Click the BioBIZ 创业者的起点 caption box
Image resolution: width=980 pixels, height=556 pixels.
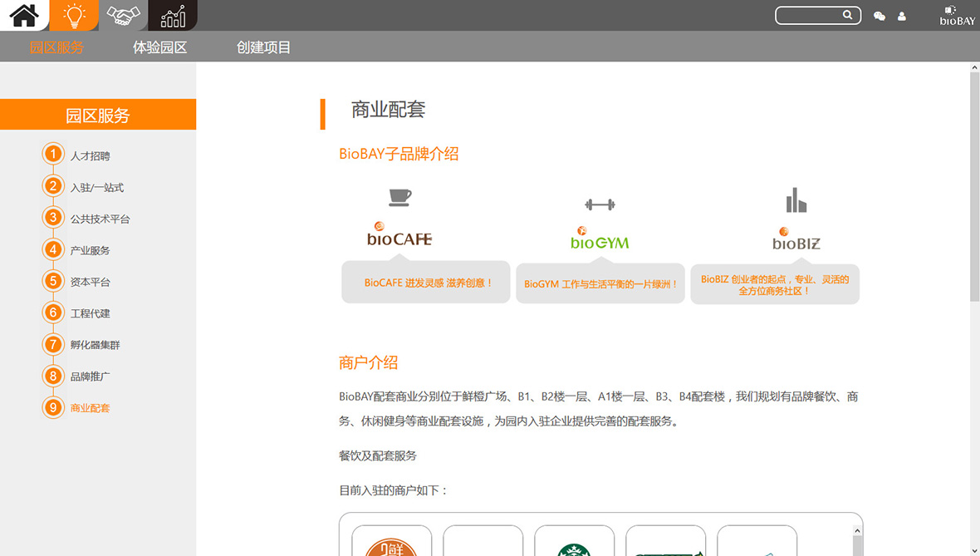774,284
